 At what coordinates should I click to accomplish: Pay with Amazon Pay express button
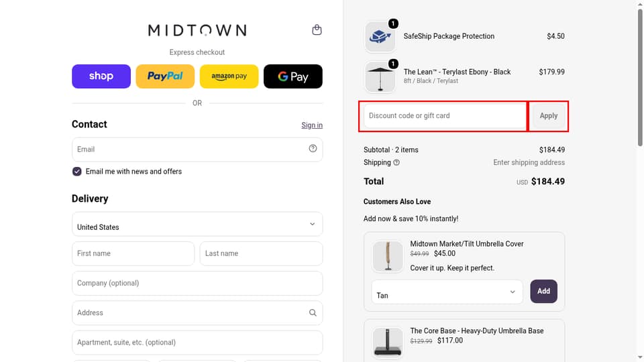[x=229, y=76]
